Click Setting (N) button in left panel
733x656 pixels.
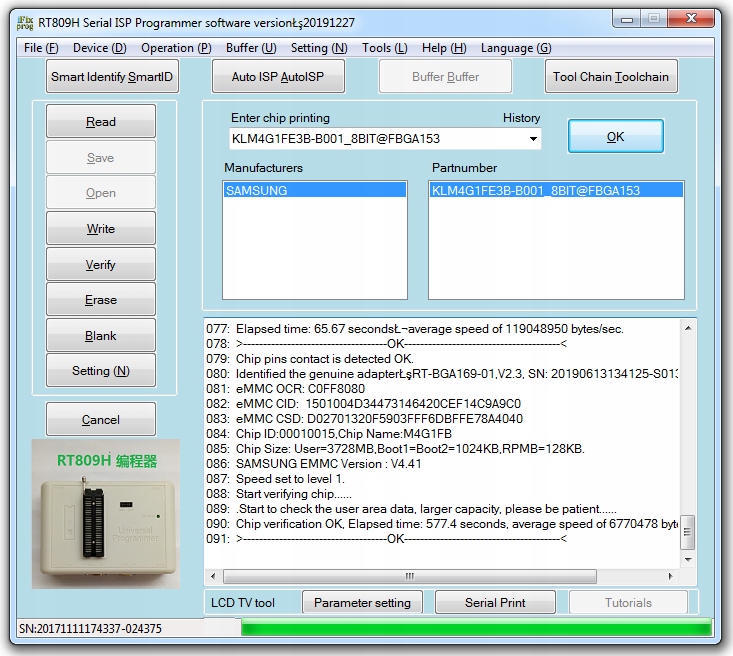[x=101, y=371]
